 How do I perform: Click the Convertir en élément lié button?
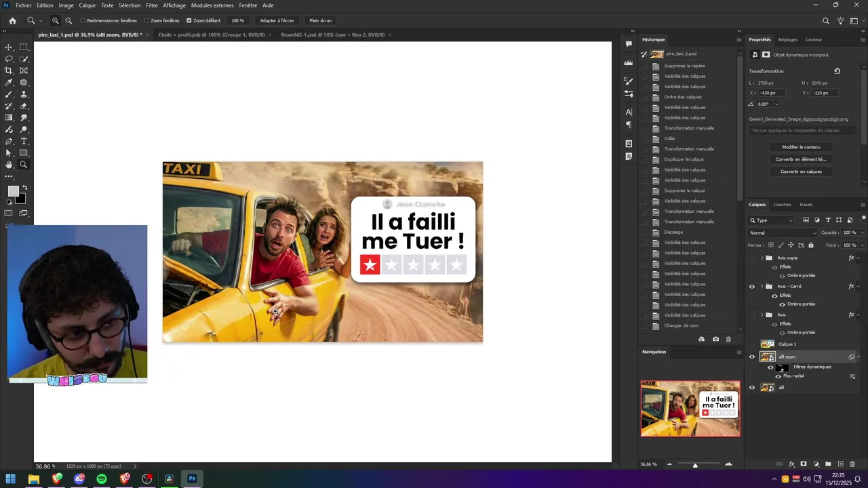coord(802,159)
